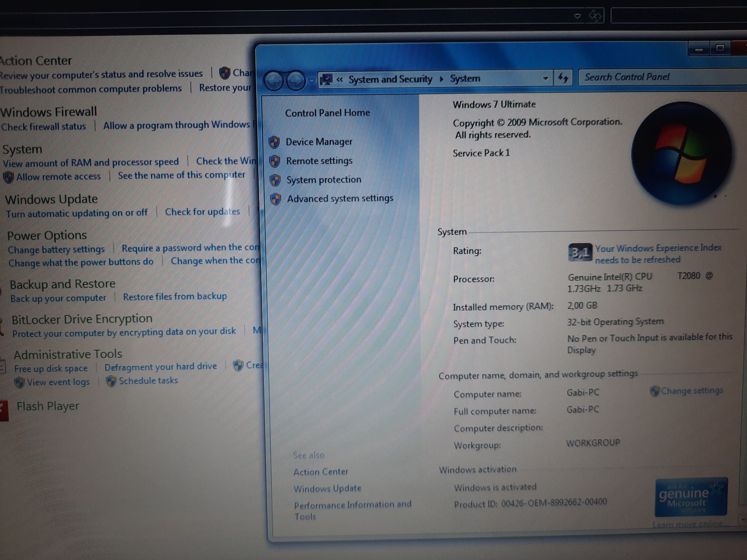This screenshot has height=560, width=747.
Task: Click the shield icon beside Device Manager
Action: coord(275,142)
